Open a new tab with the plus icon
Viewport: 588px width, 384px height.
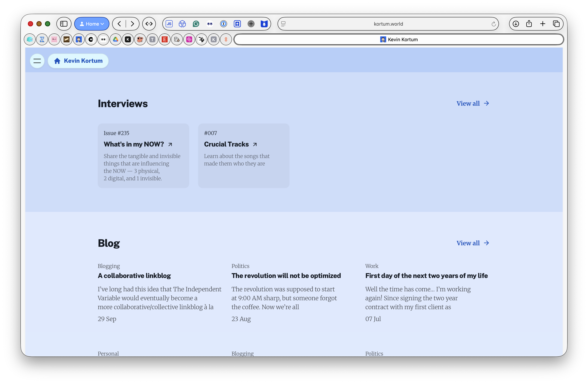pos(542,24)
